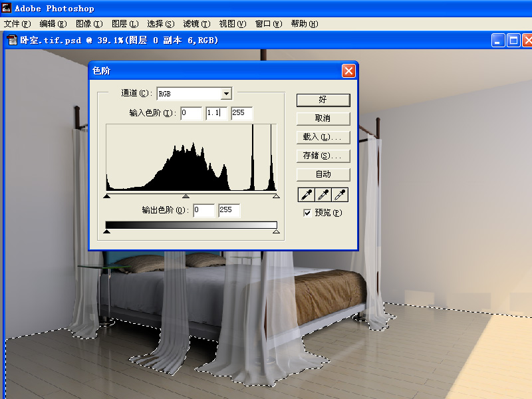The width and height of the screenshot is (532, 399).
Task: Select the black point eyedropper
Action: pos(306,195)
